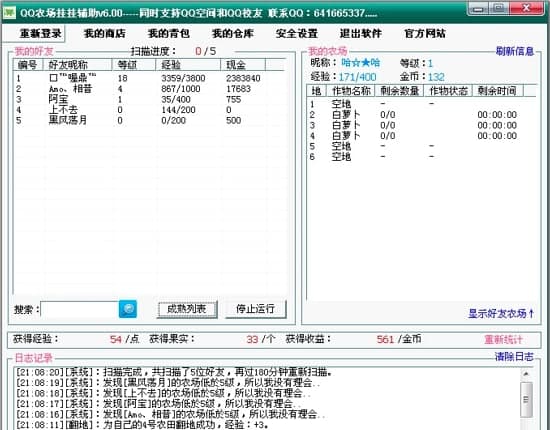
Task: Click the gold coin value 132
Action: pyautogui.click(x=436, y=77)
